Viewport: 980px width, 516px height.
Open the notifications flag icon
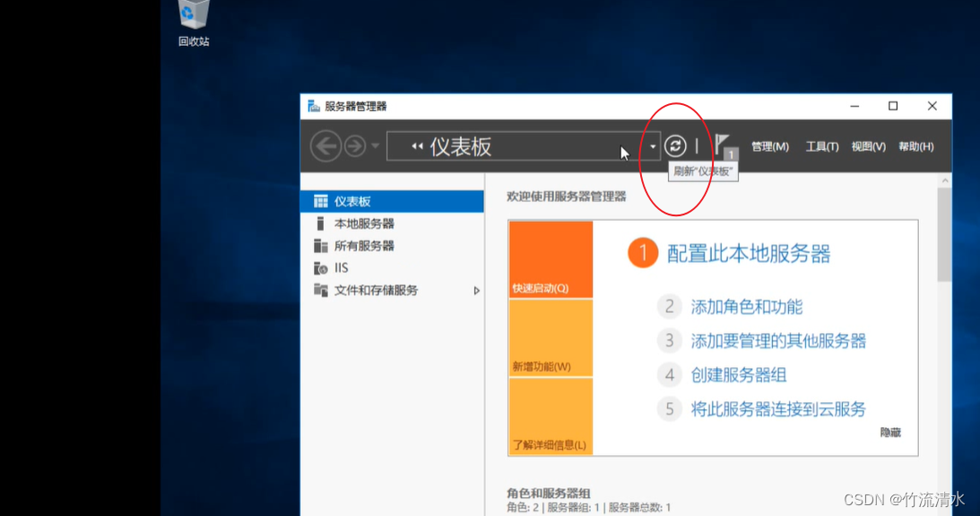click(x=725, y=147)
